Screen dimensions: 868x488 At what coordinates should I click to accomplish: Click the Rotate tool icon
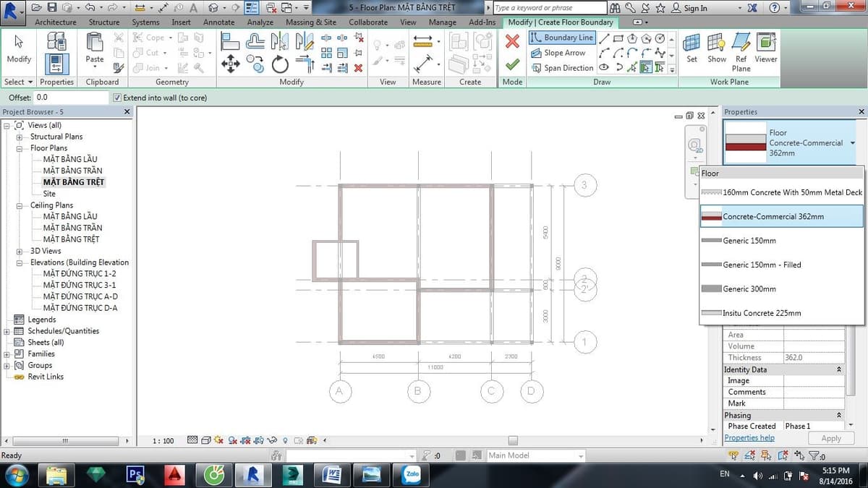[x=280, y=64]
